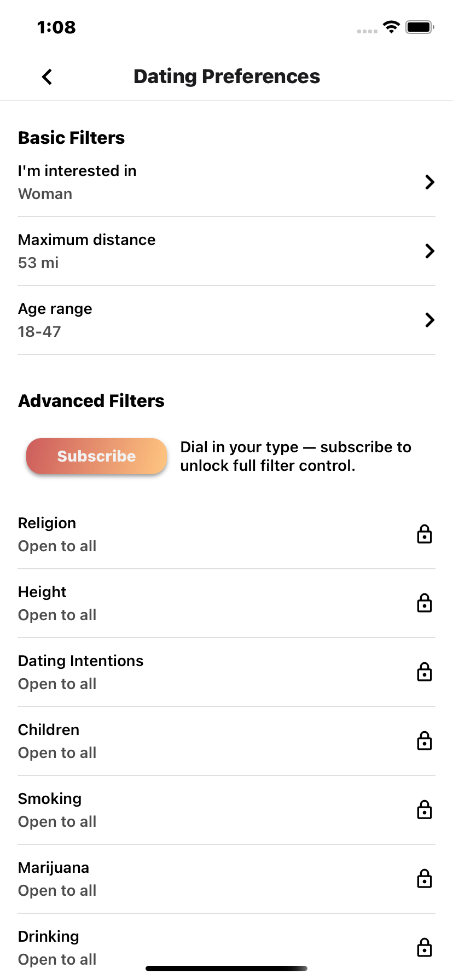Expand the I'm interested in chevron
Viewport: 453px width, 980px height.
430,182
